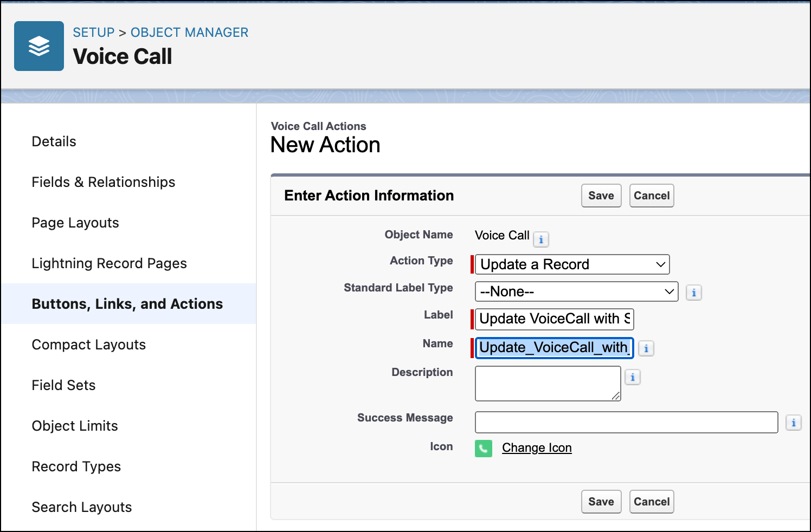This screenshot has height=532, width=811.
Task: Open the Standard Label Type dropdown
Action: click(x=577, y=291)
